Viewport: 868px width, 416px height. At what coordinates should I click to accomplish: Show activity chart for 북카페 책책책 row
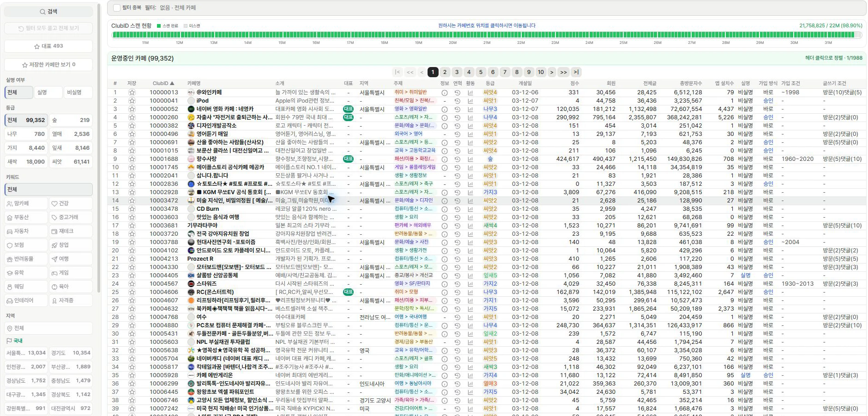(x=470, y=309)
